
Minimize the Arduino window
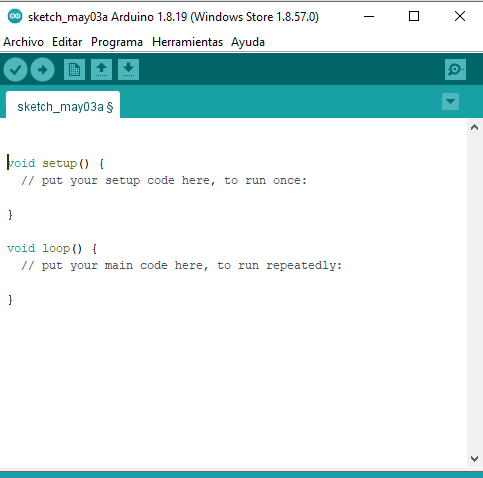(x=369, y=16)
